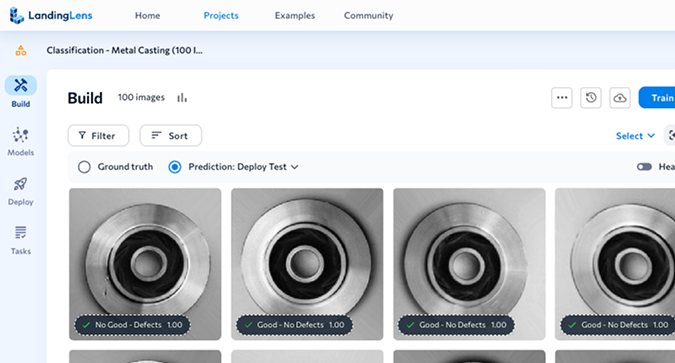Open the history clock icon
675x363 pixels.
pos(591,98)
